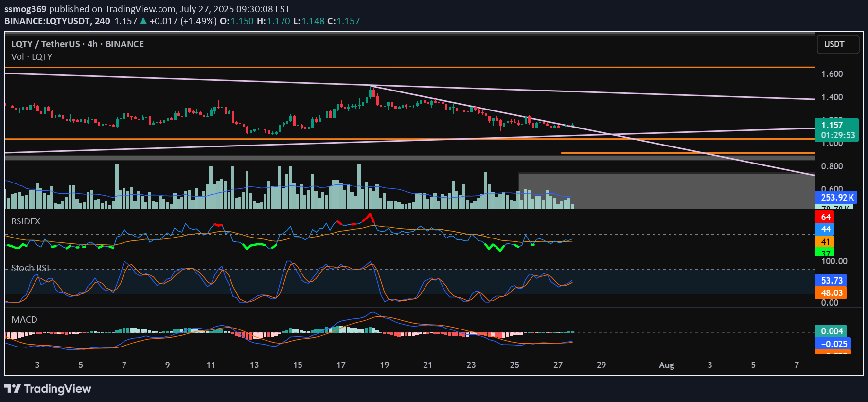Click the TradingView logo
The image size is (868, 402).
(x=48, y=389)
